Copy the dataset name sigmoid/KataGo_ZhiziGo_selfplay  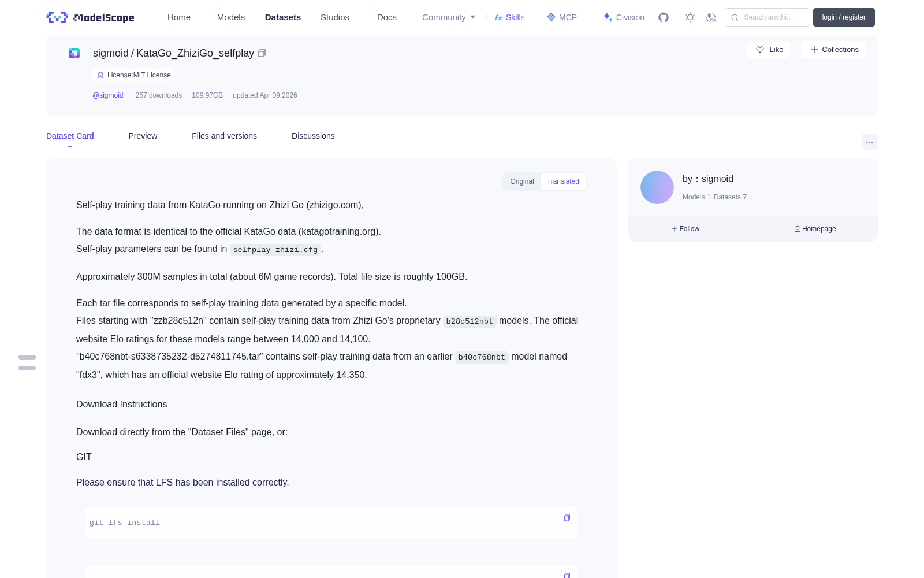coord(262,53)
